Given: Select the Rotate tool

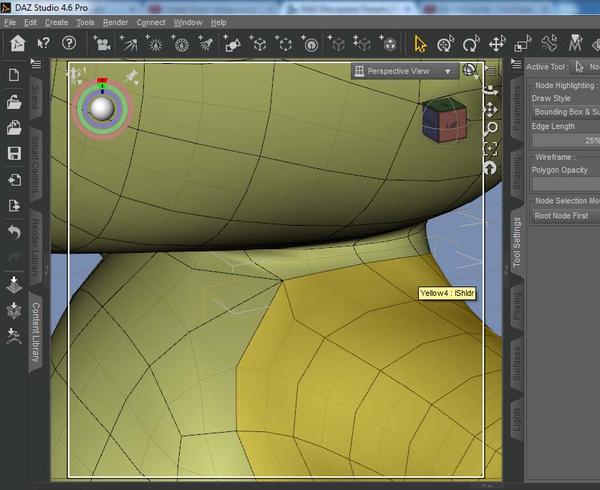Looking at the screenshot, I should tap(471, 44).
